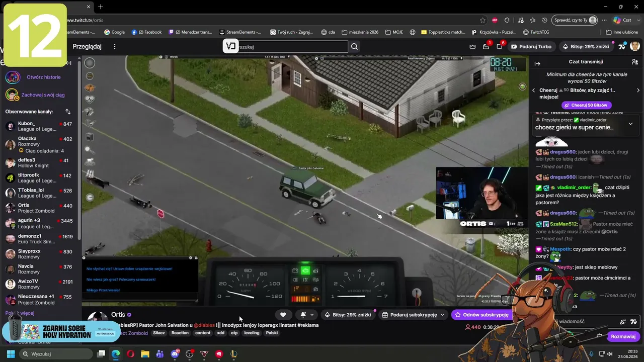Open the Windows Start menu
The width and height of the screenshot is (644, 362).
click(11, 354)
